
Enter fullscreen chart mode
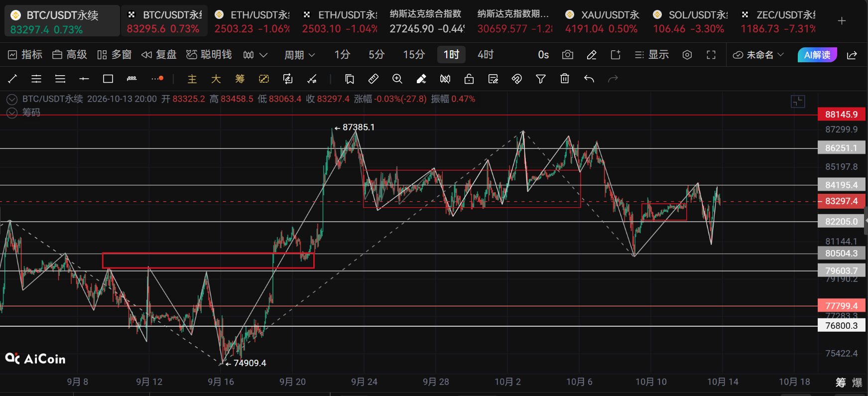coord(711,55)
